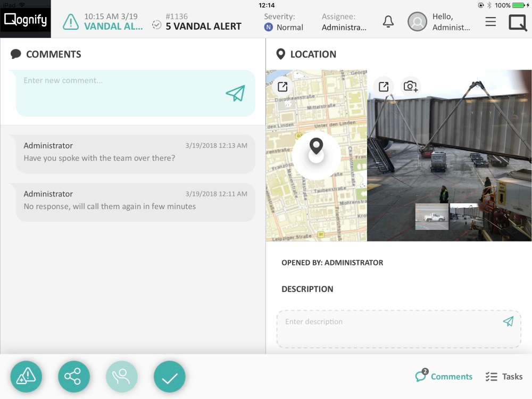Send comment using the paper plane icon
Image resolution: width=532 pixels, height=399 pixels.
coord(236,93)
